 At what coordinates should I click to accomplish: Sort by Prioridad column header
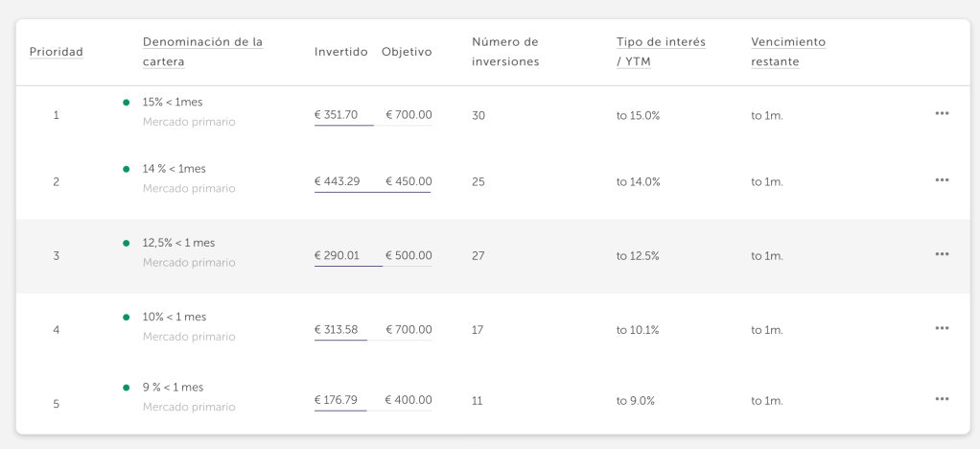56,51
